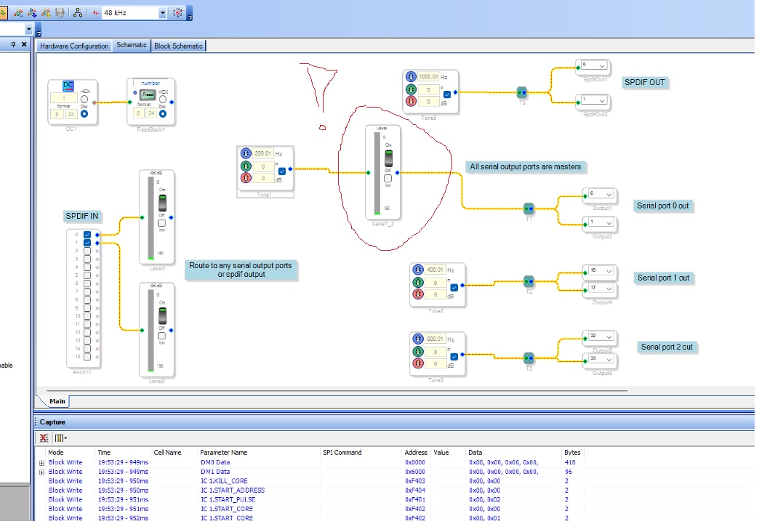The width and height of the screenshot is (759, 532).
Task: Click the Level2 volume slider track
Action: point(151,331)
